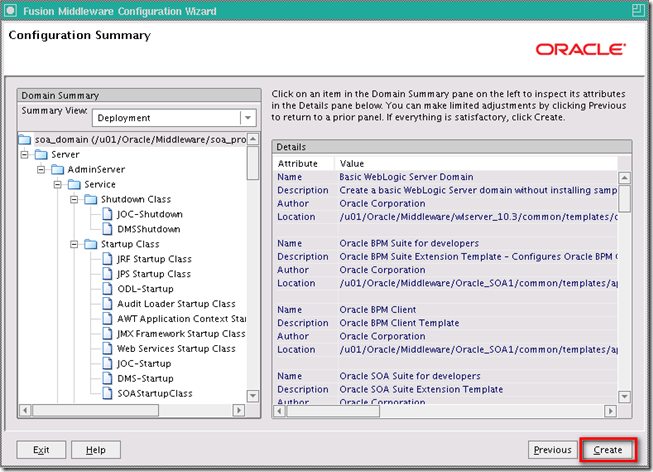Open the Help button
This screenshot has height=472, width=653.
tap(96, 450)
